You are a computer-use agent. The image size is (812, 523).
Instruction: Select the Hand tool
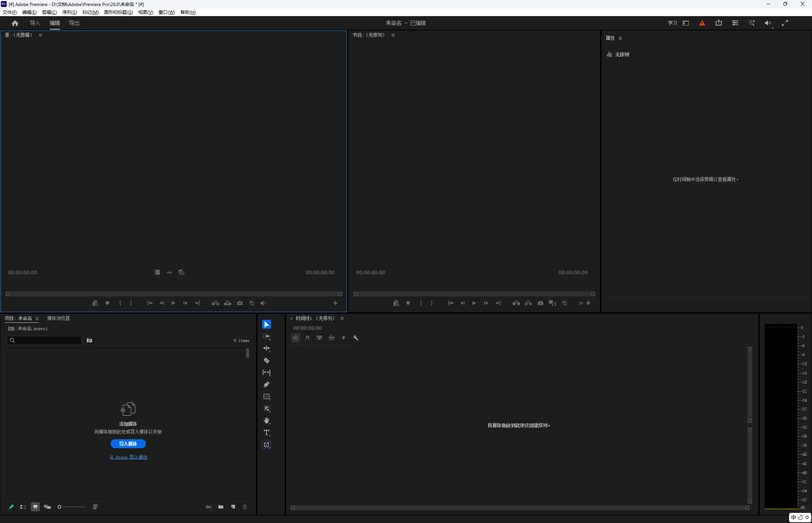pos(267,421)
